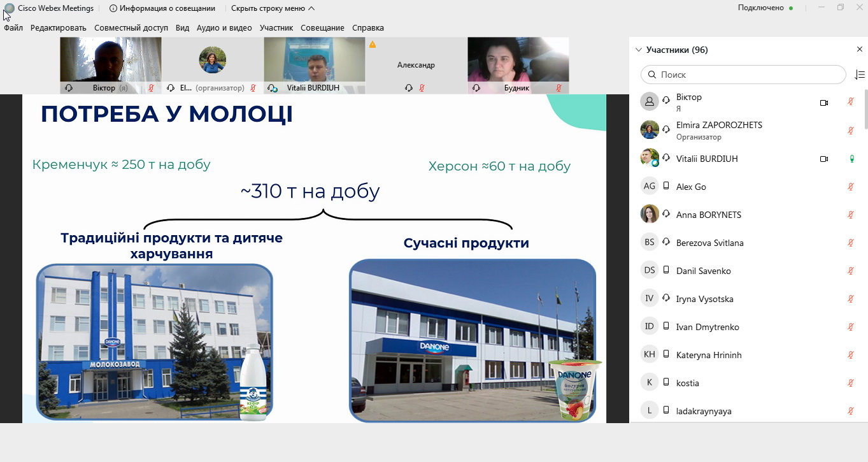Screen dimensions: 868x462
Task: Click participant name Iryna Vysotska
Action: (x=704, y=299)
